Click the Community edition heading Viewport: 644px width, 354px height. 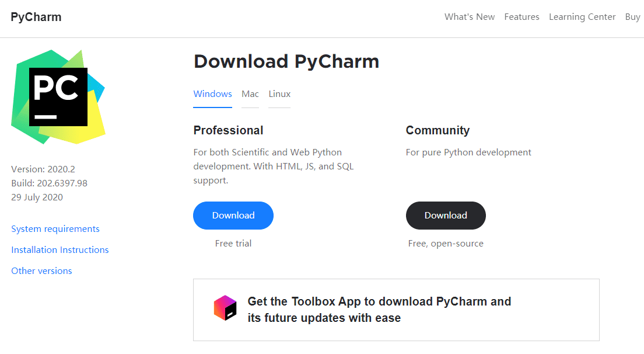[x=437, y=130]
